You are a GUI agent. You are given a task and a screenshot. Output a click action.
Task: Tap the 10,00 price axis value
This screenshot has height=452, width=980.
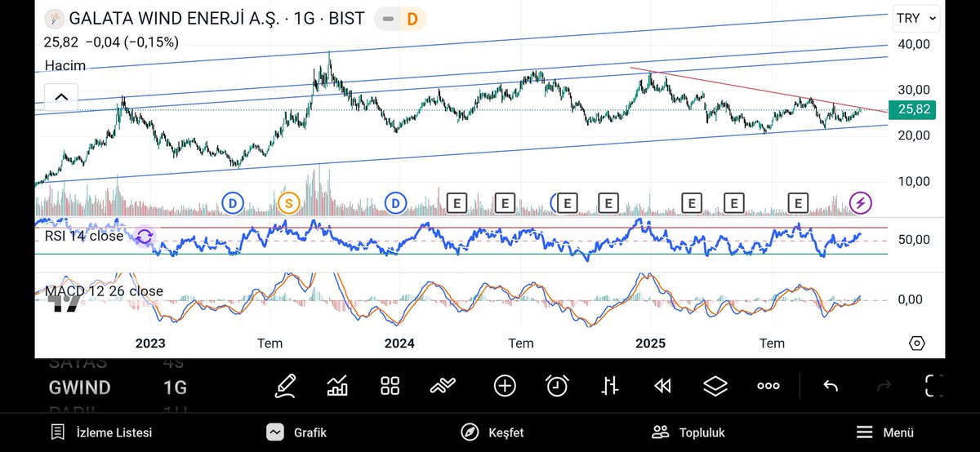(914, 181)
